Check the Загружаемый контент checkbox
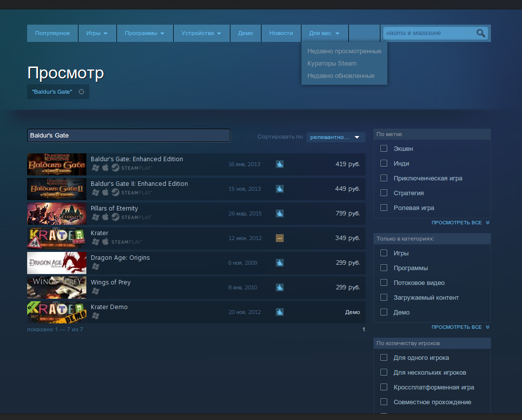The width and height of the screenshot is (522, 420). (x=384, y=297)
